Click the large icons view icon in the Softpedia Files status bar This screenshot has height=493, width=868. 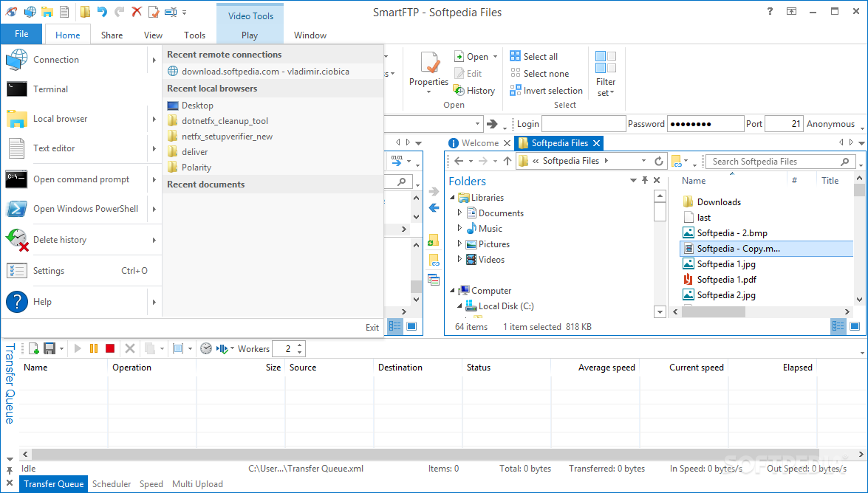click(855, 326)
